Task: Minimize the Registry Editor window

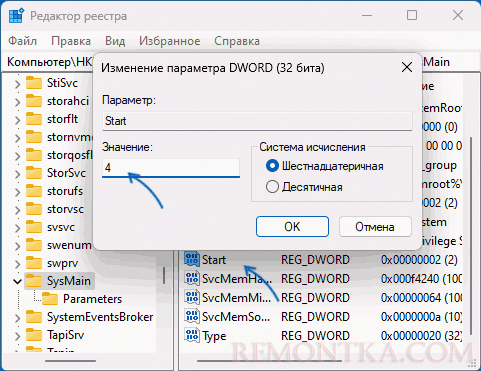Action: pos(367,15)
